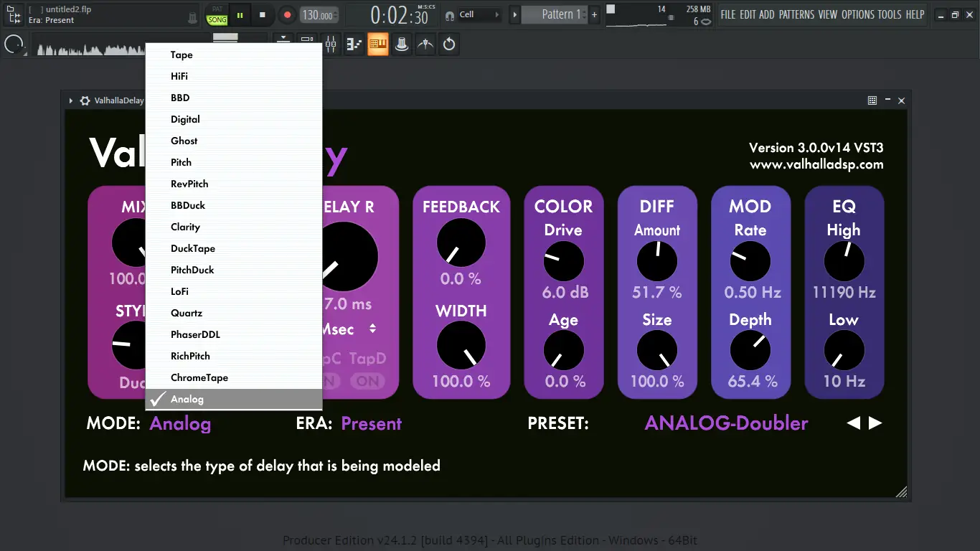The width and height of the screenshot is (980, 551).
Task: Click the headphone snap magnet icon
Action: 450,14
